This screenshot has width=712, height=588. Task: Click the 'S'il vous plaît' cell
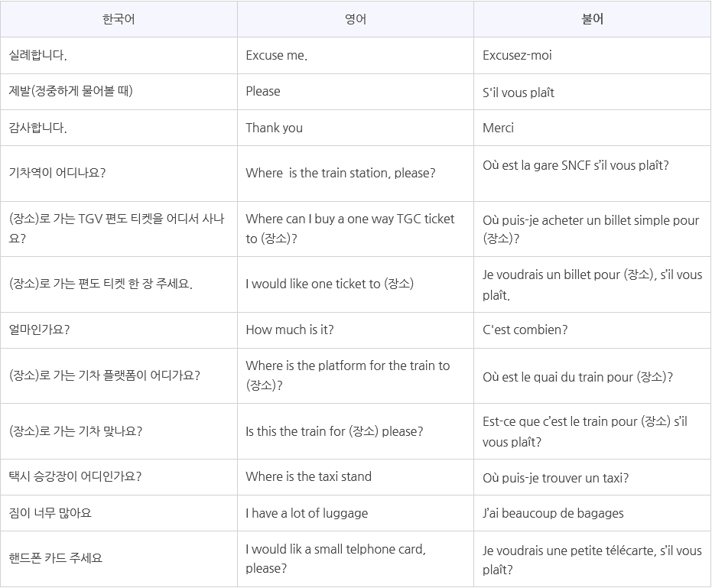click(x=592, y=92)
